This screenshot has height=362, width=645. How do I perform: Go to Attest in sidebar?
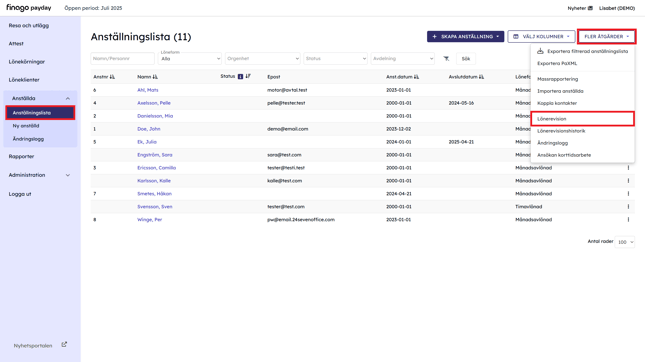coord(16,44)
